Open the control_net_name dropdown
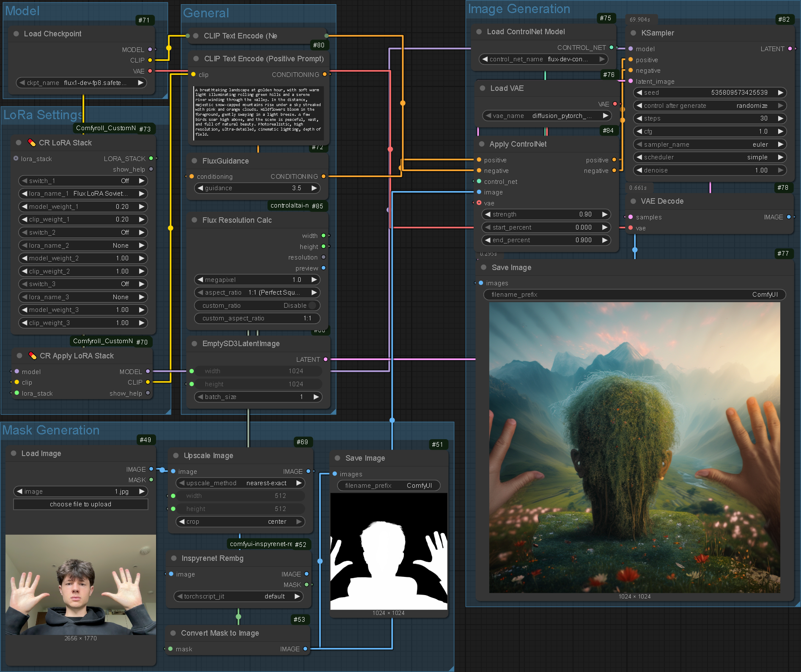This screenshot has height=672, width=801. [543, 59]
